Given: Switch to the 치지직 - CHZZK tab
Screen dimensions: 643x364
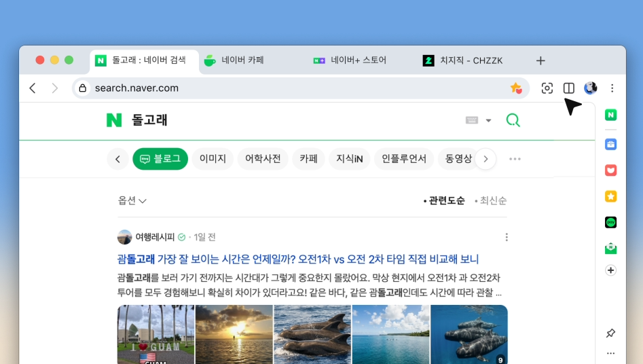Looking at the screenshot, I should 462,60.
